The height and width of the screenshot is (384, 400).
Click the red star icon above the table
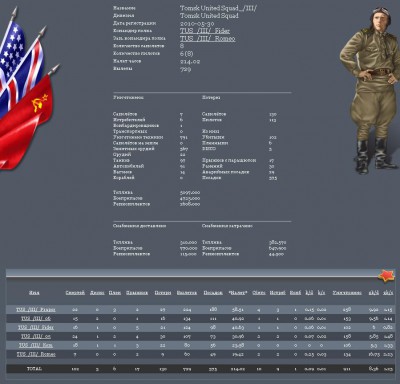pos(386,276)
